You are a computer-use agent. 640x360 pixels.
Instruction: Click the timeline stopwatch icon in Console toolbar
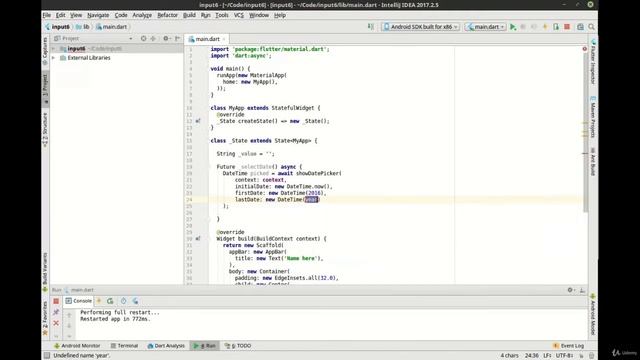[x=123, y=301]
